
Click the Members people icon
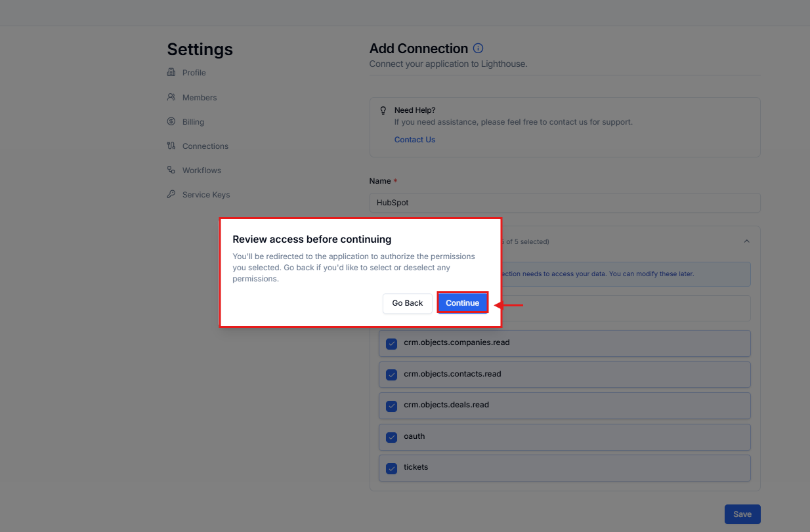tap(171, 97)
